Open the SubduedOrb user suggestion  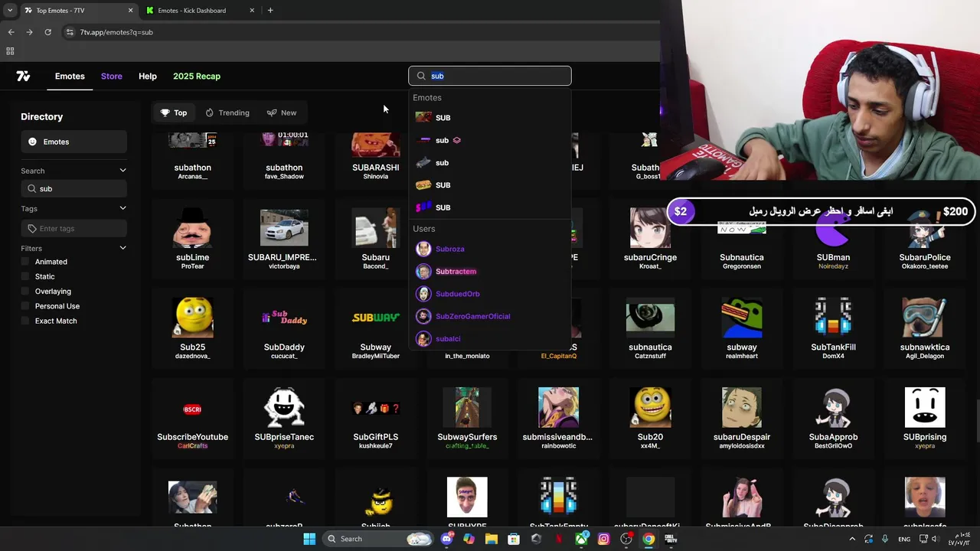click(490, 294)
